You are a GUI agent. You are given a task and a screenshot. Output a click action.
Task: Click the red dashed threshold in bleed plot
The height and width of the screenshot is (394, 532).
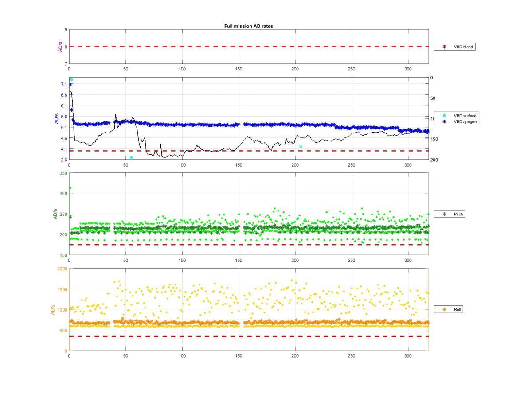tap(249, 47)
